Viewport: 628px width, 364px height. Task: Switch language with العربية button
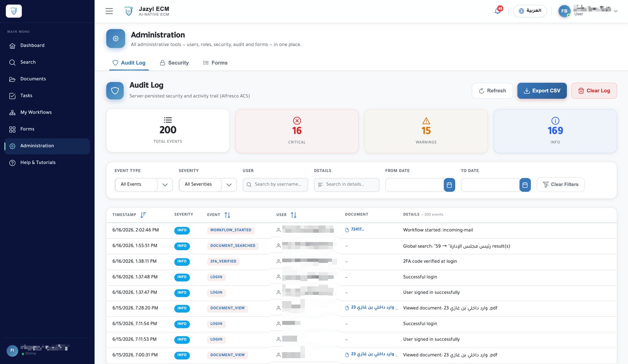tap(530, 11)
